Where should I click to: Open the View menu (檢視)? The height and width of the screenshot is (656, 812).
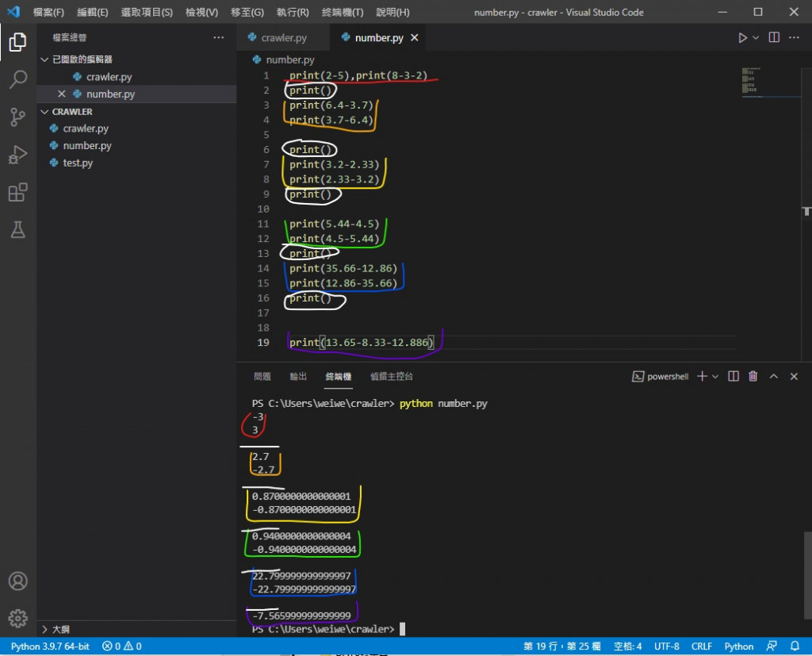pyautogui.click(x=202, y=12)
